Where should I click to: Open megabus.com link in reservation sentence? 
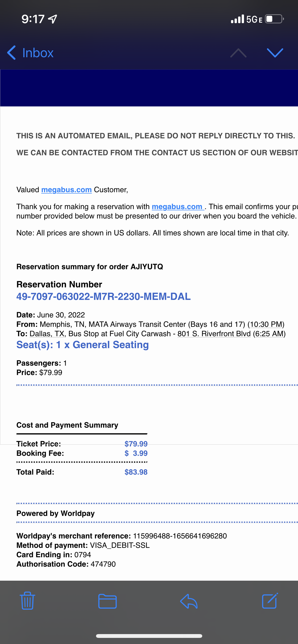178,207
